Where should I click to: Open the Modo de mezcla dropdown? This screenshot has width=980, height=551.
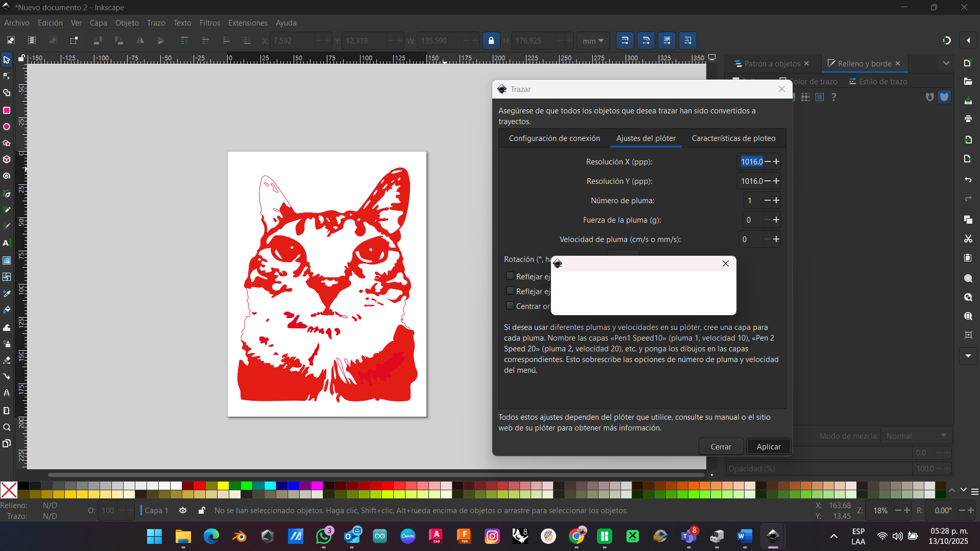[916, 436]
